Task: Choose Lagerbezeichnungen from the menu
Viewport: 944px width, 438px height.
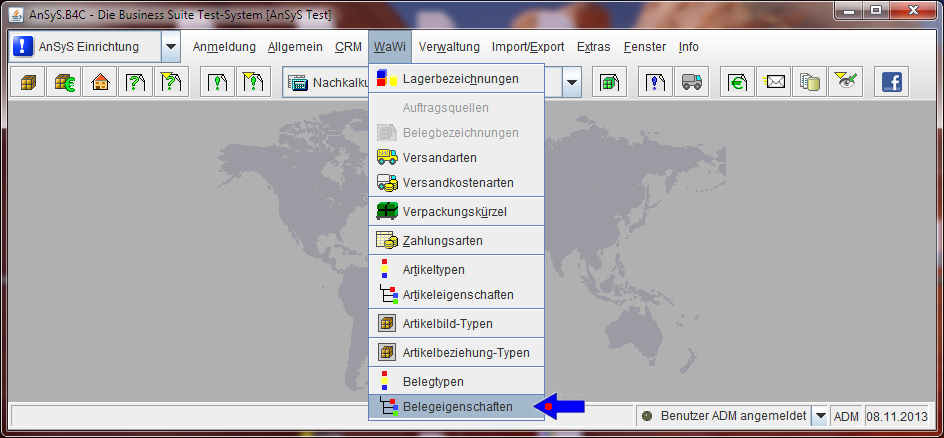Action: [x=460, y=78]
